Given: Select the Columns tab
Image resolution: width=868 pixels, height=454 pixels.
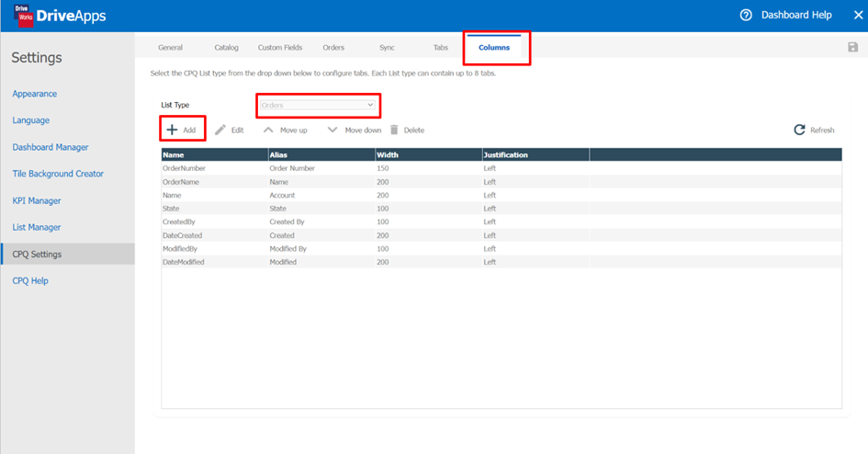Looking at the screenshot, I should tap(494, 48).
